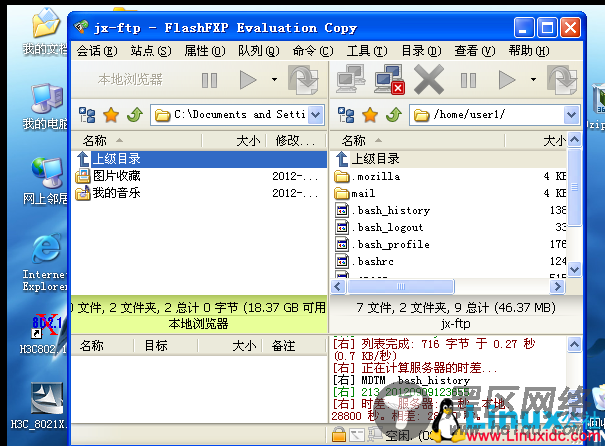Click the local parent folder green arrow
Image resolution: width=605 pixels, height=446 pixels.
click(x=135, y=115)
